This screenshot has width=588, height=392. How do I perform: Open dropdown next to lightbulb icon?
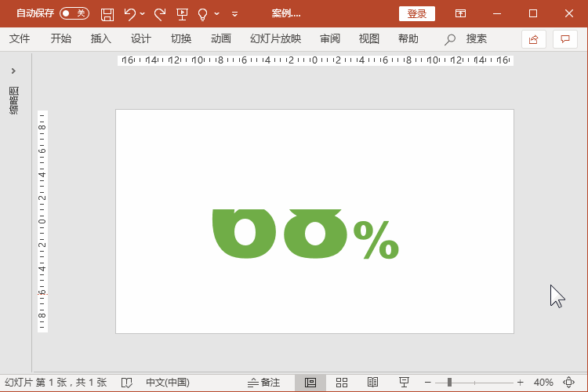(216, 14)
